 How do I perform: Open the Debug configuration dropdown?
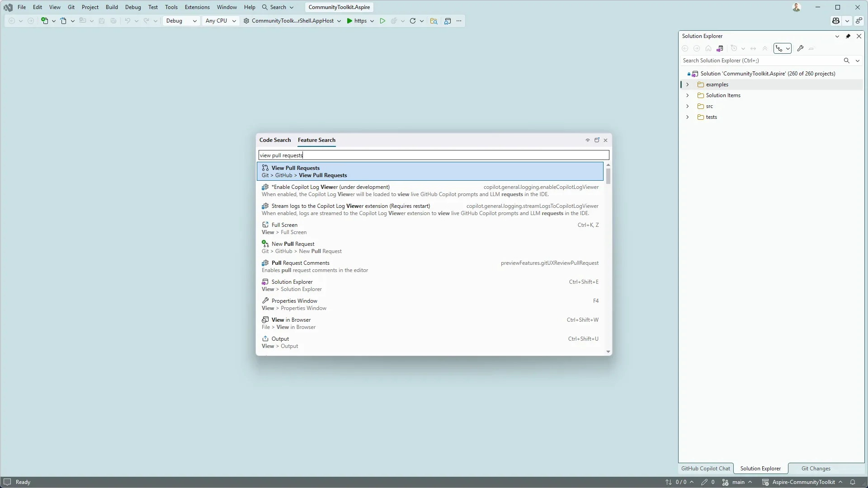[181, 21]
